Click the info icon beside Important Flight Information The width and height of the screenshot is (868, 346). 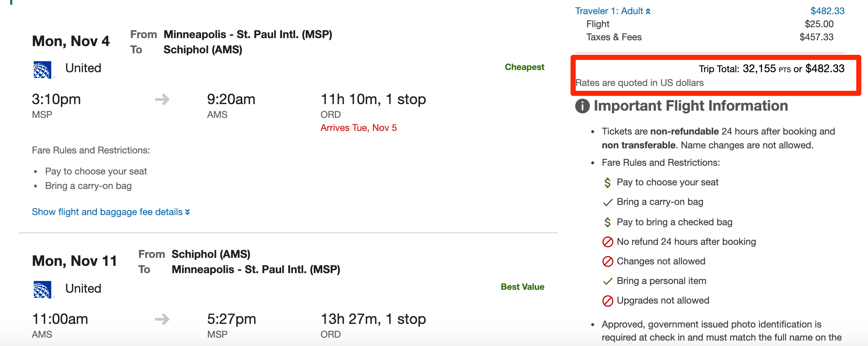click(x=582, y=106)
